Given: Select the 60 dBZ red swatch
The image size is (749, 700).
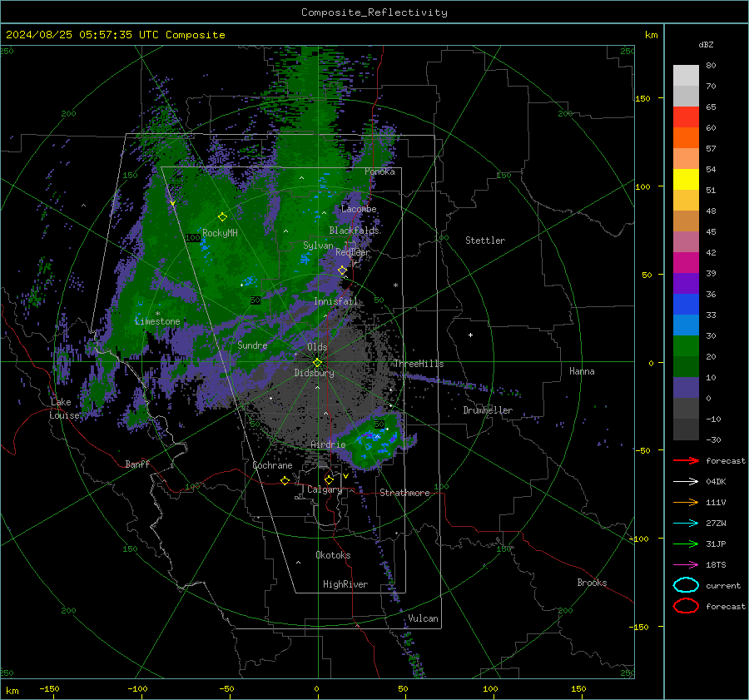Looking at the screenshot, I should click(x=686, y=117).
